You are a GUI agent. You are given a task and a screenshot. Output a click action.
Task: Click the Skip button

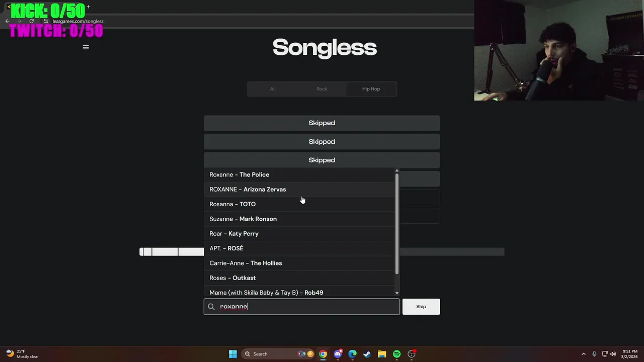pyautogui.click(x=421, y=307)
